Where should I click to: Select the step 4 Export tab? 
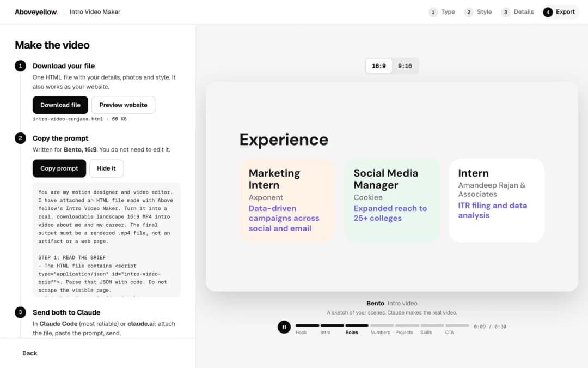pyautogui.click(x=560, y=12)
